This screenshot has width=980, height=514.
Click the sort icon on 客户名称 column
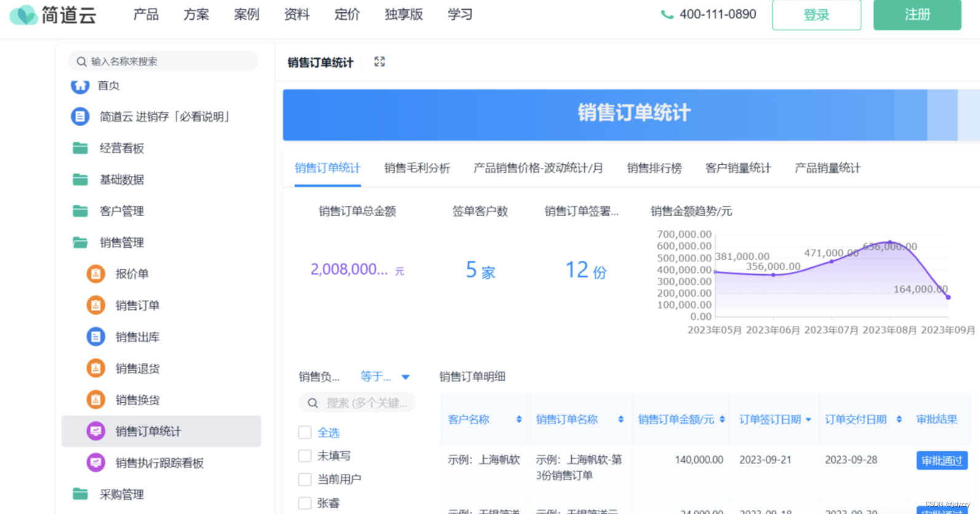tap(519, 419)
